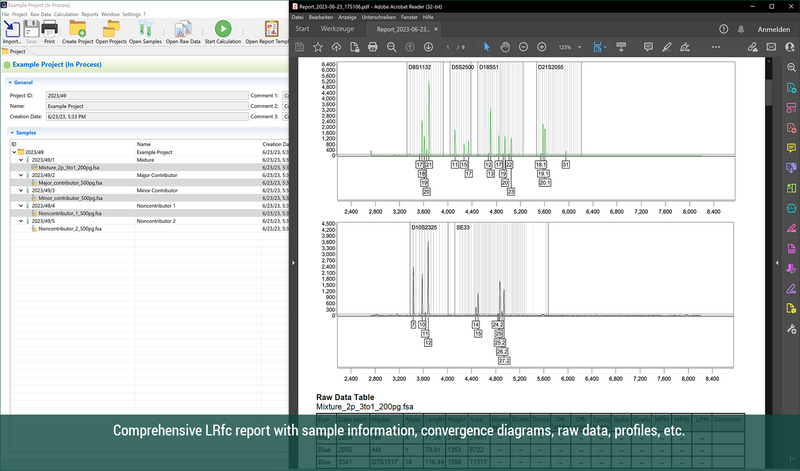This screenshot has width=800, height=471.
Task: Open more tools via three dots
Action: (716, 47)
